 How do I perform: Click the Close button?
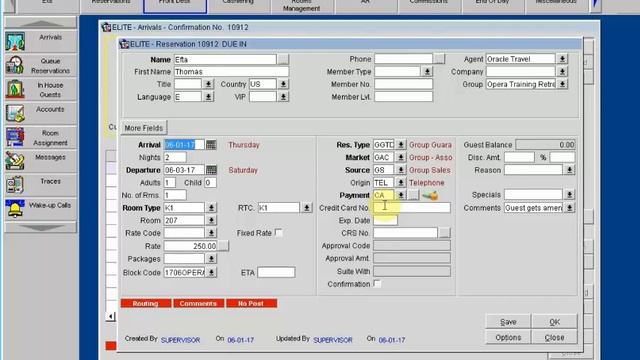pos(555,337)
